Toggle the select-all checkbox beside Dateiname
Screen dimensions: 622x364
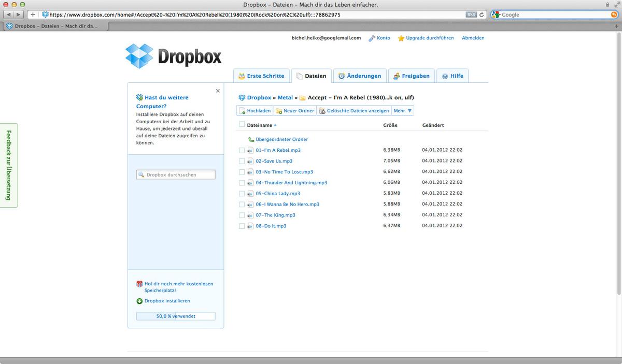point(242,124)
